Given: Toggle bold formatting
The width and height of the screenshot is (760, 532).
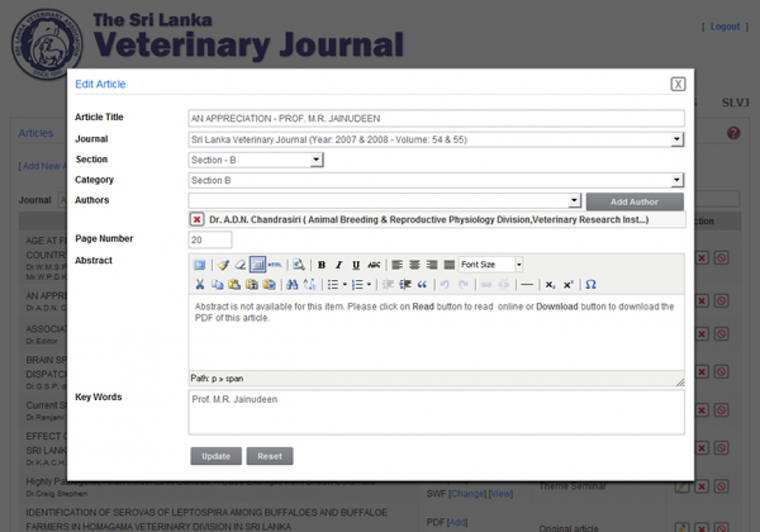Looking at the screenshot, I should coord(321,264).
